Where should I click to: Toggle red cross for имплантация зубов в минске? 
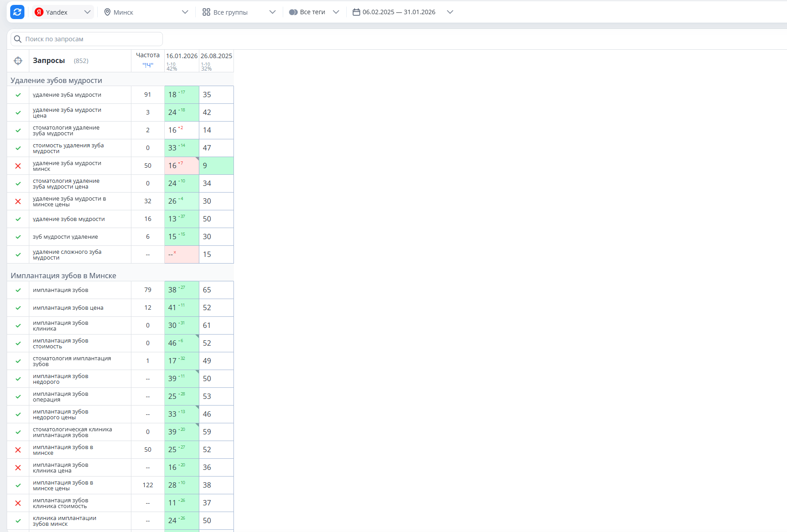coord(18,450)
